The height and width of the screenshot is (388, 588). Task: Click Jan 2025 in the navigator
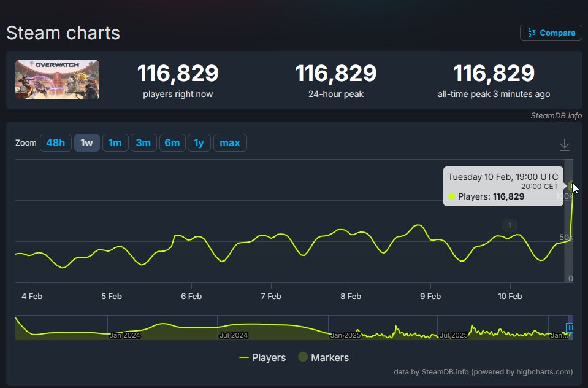[345, 335]
